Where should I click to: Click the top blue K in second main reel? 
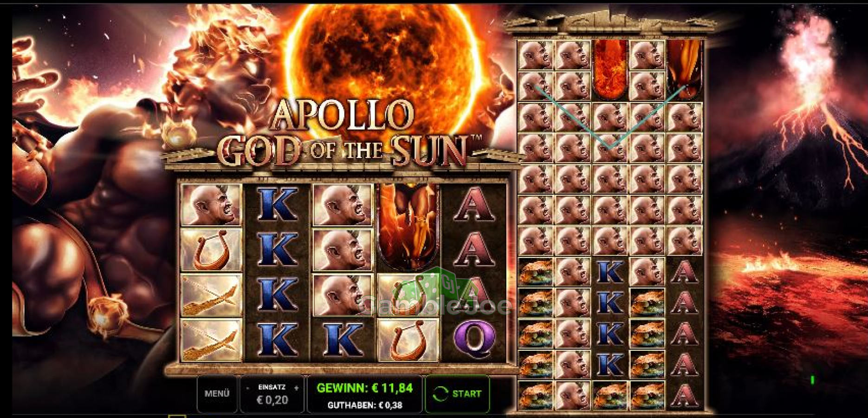[277, 205]
